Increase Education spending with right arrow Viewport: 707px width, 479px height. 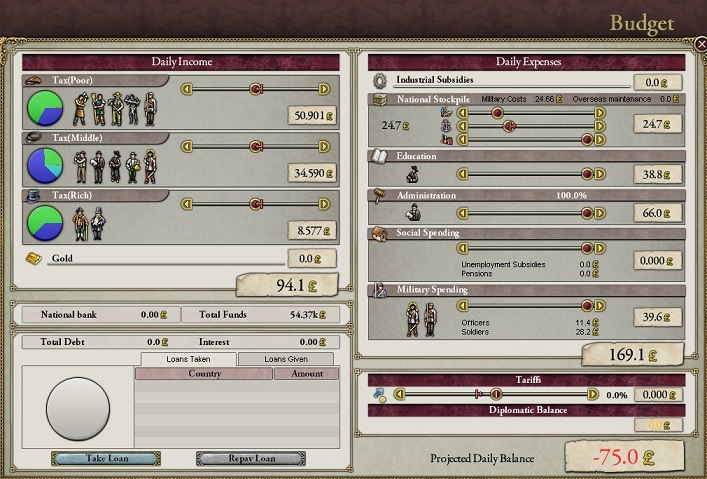click(600, 173)
